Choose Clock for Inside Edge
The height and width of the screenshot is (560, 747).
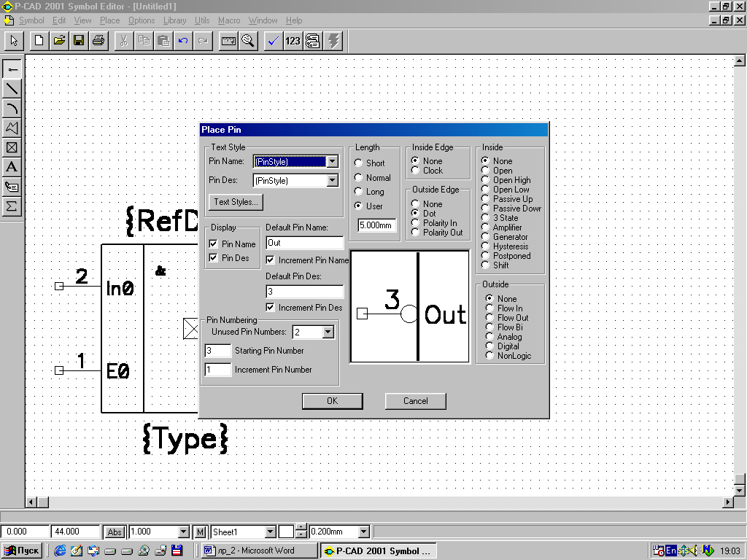(x=415, y=170)
